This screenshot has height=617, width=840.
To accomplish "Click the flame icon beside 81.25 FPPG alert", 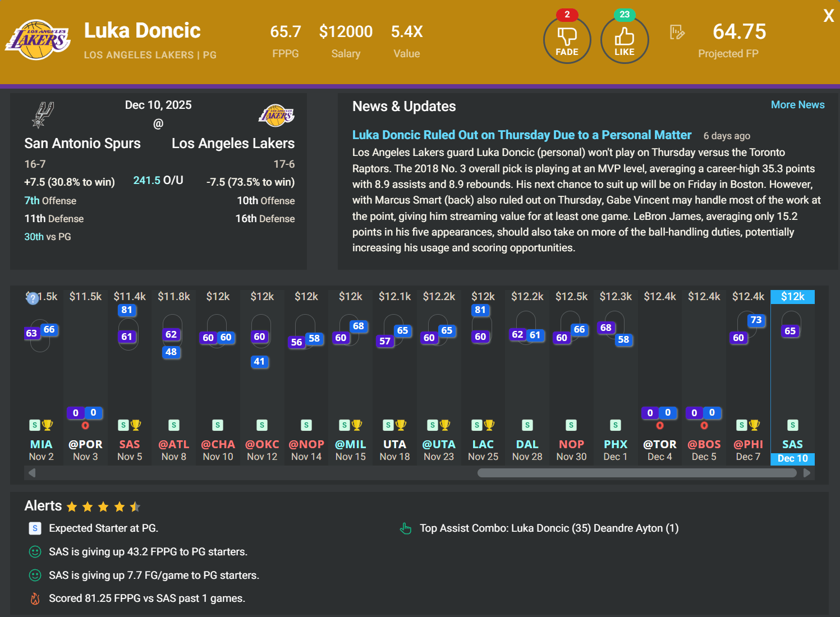I will [x=35, y=598].
